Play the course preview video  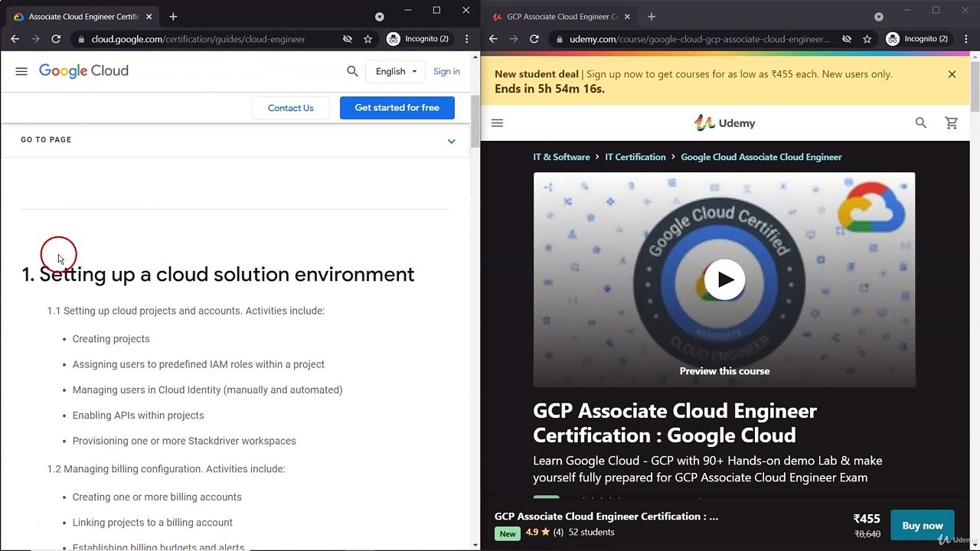point(724,280)
